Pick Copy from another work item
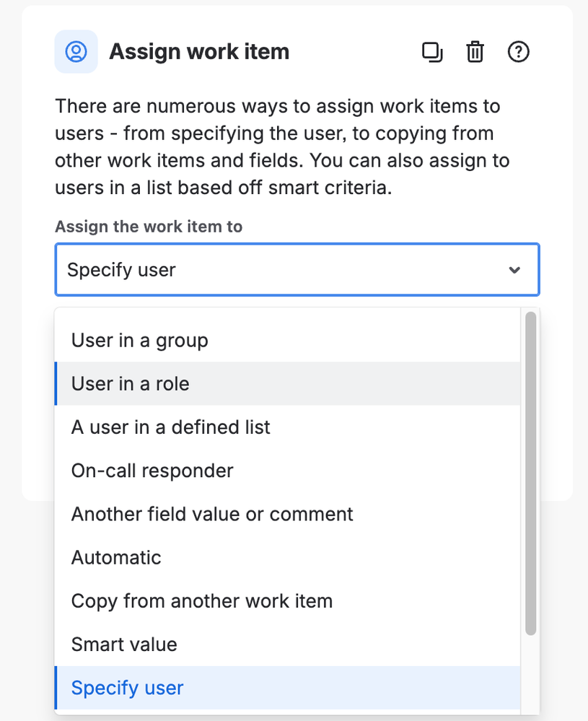Viewport: 588px width, 721px height. click(201, 601)
